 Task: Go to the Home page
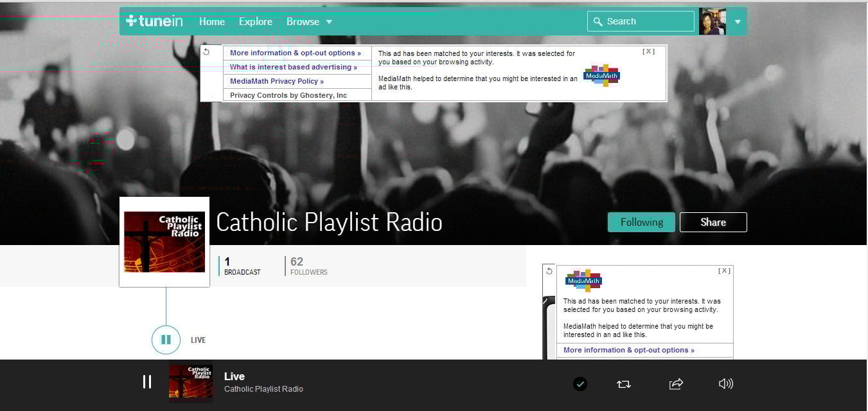(x=212, y=21)
